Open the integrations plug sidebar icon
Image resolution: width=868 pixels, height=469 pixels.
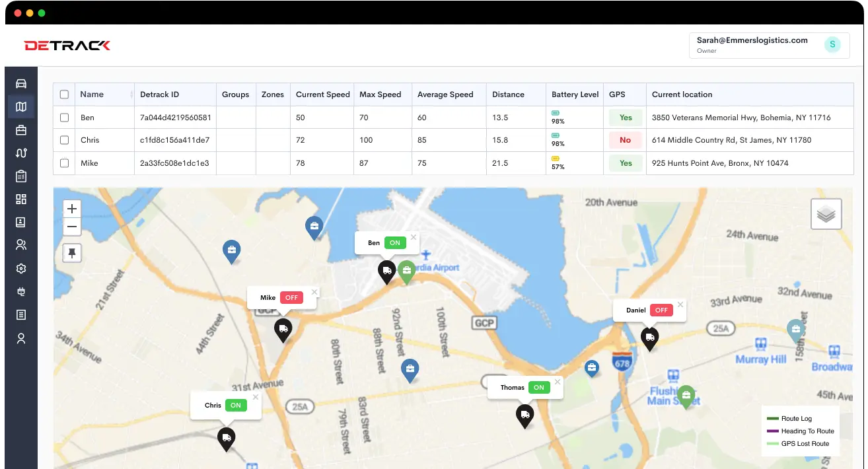tap(21, 291)
